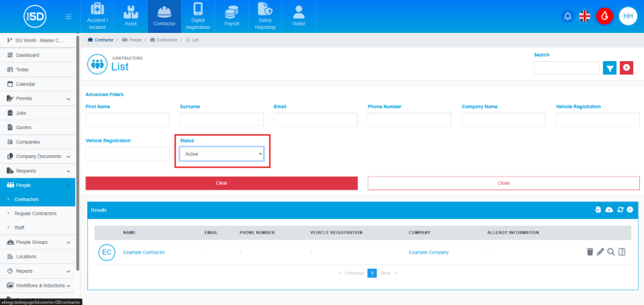This screenshot has width=644, height=305.
Task: Open Today in sidebar
Action: 38,69
